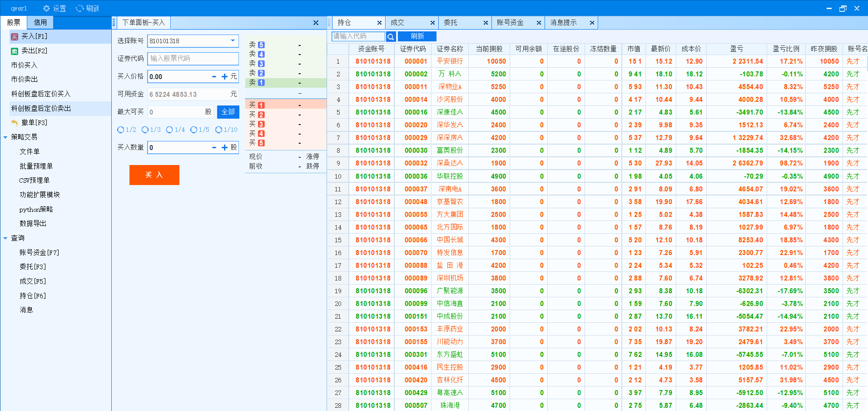Collapse the 策略交易 tree section

5,137
